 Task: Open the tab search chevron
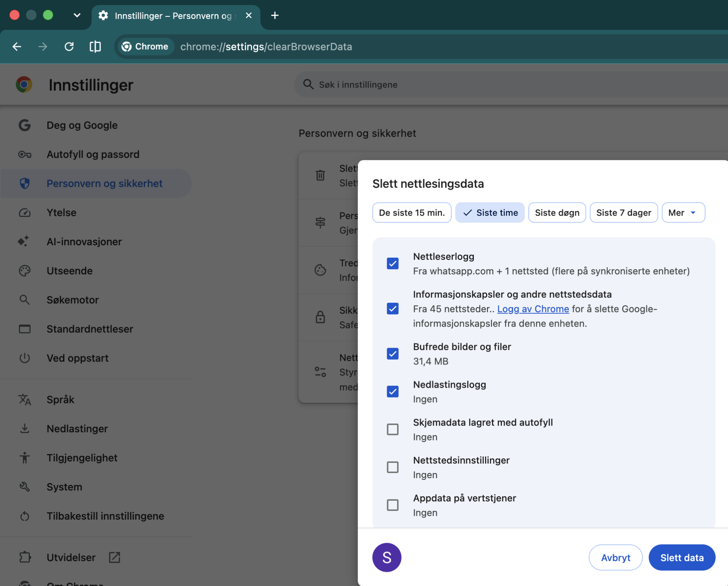[77, 15]
